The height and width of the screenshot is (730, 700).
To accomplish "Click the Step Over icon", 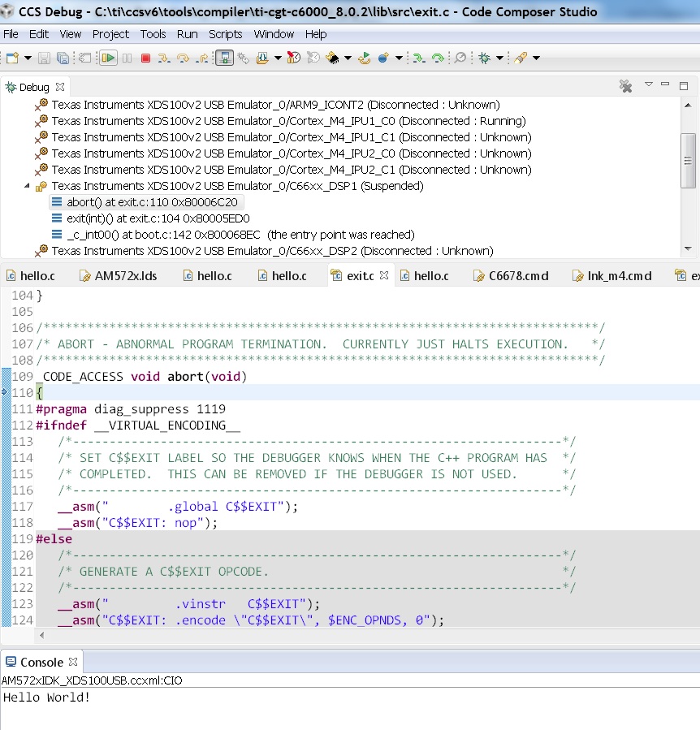I will [x=183, y=58].
